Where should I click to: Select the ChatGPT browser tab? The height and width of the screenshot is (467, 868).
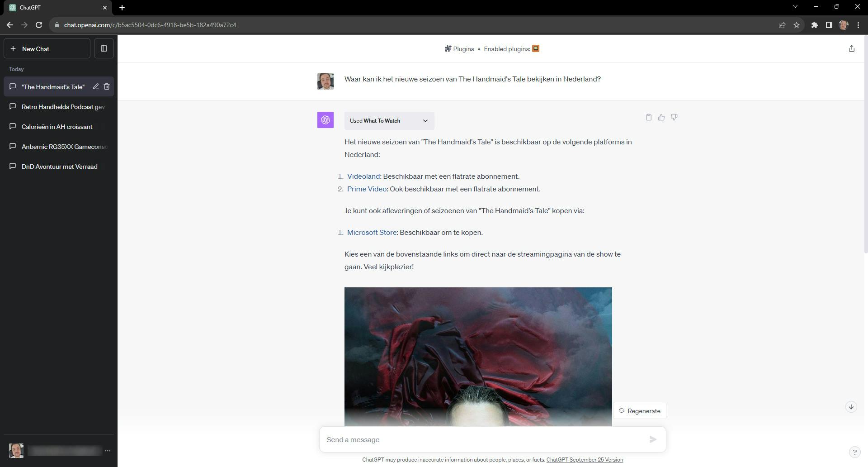pos(58,8)
